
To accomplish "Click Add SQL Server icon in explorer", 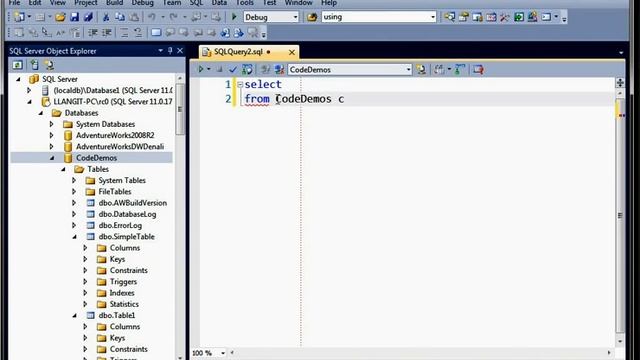I will click(x=34, y=65).
